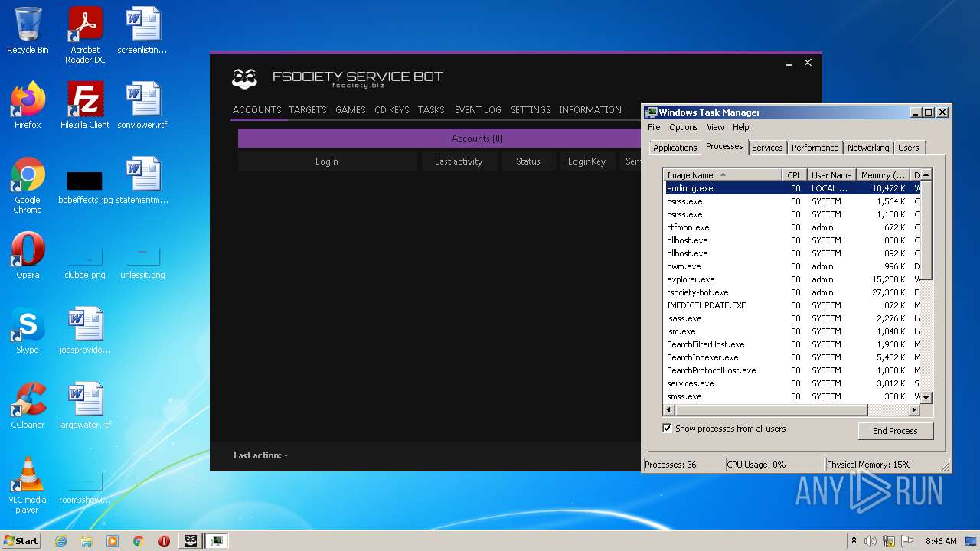
Task: Click Accounts [0] purple header bar
Action: click(439, 139)
